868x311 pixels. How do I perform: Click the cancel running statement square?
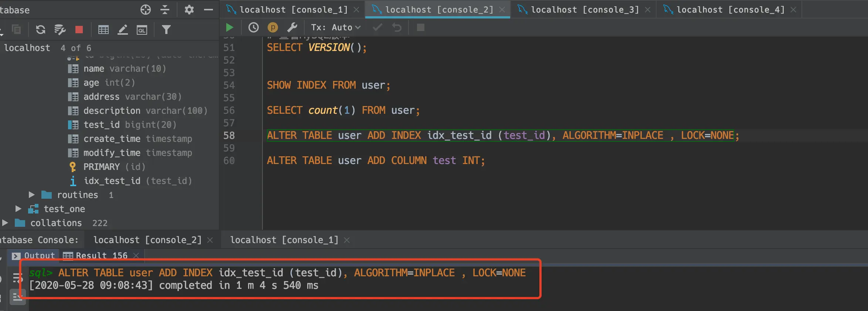(x=421, y=27)
